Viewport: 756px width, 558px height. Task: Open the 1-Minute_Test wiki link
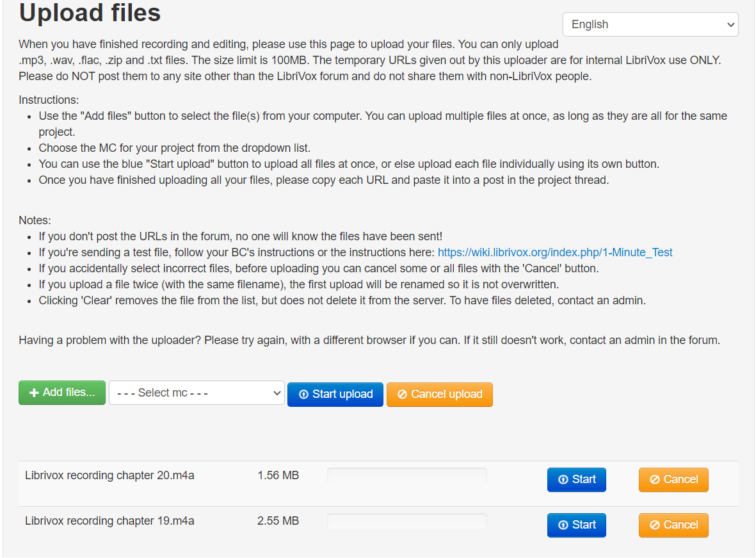tap(554, 252)
